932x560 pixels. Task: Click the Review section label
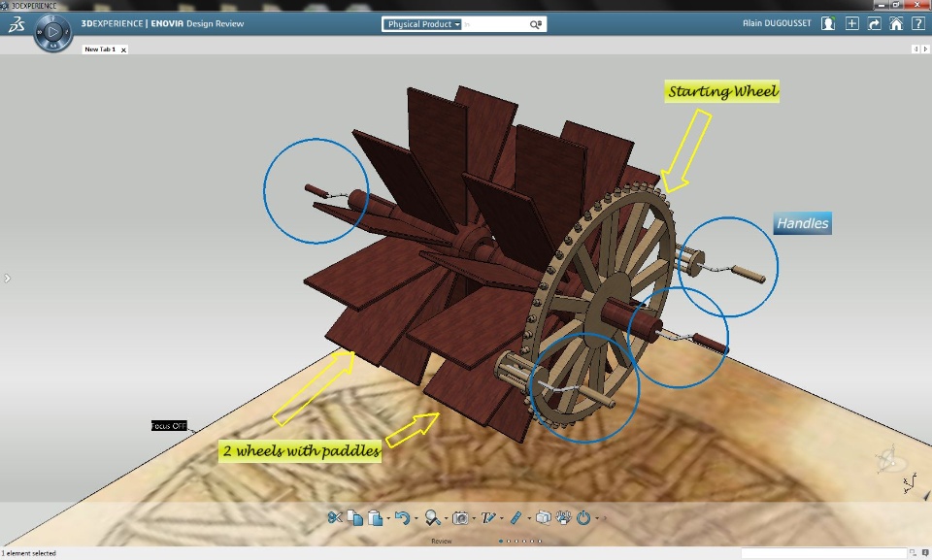441,541
